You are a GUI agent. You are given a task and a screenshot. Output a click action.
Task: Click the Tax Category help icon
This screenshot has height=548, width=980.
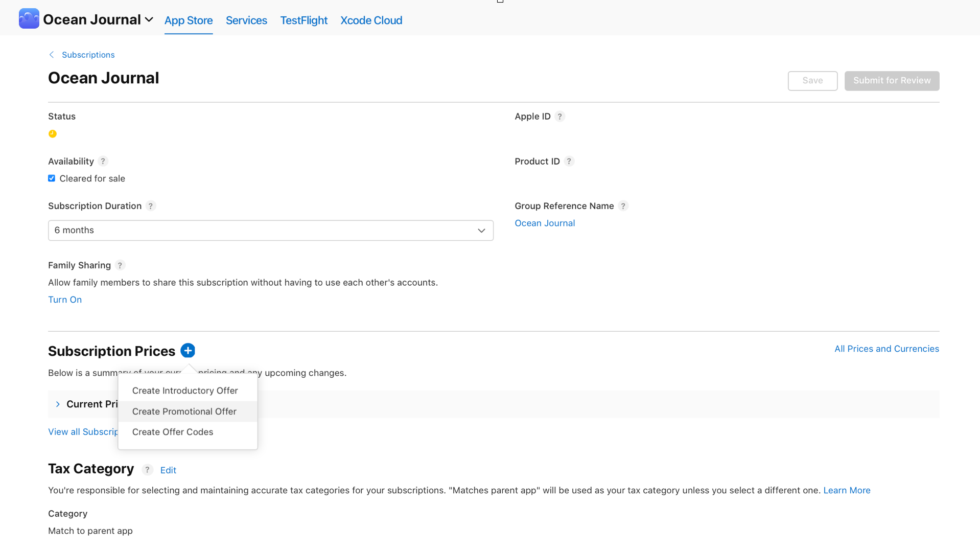[147, 470]
